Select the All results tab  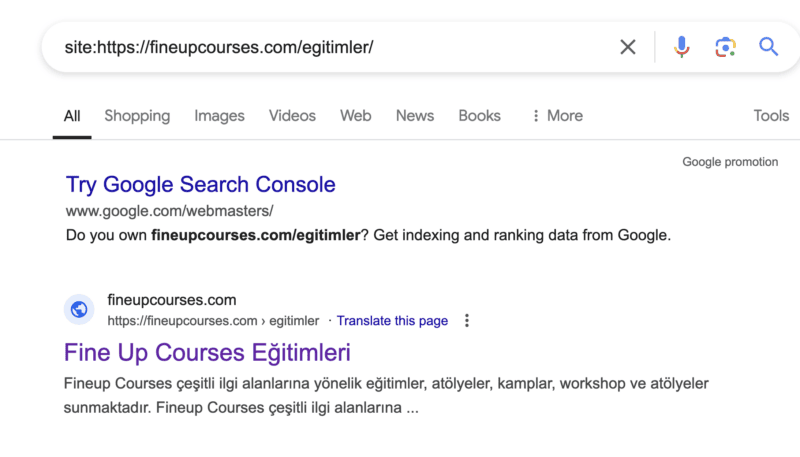[72, 116]
